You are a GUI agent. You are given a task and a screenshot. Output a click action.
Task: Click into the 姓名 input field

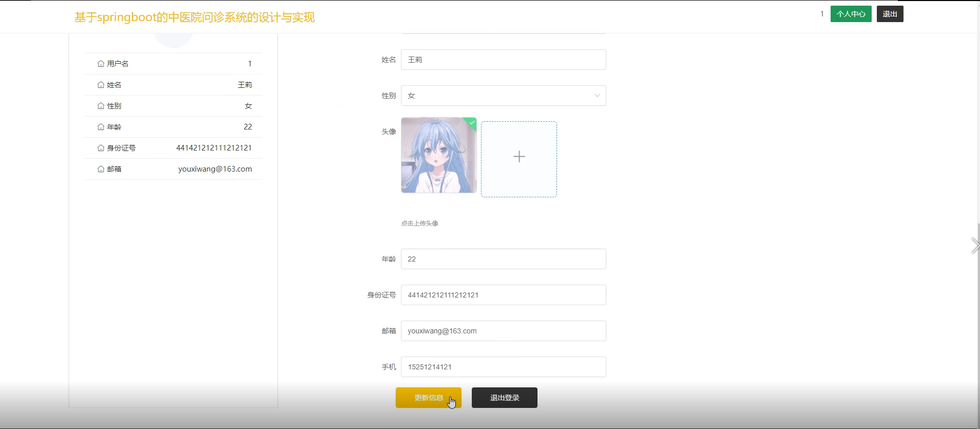(x=504, y=60)
